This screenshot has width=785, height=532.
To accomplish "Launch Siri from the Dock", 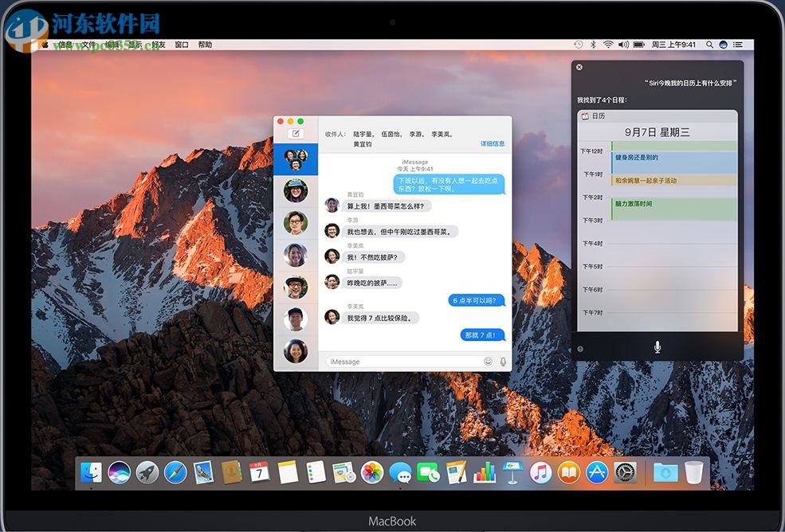I will [x=120, y=472].
